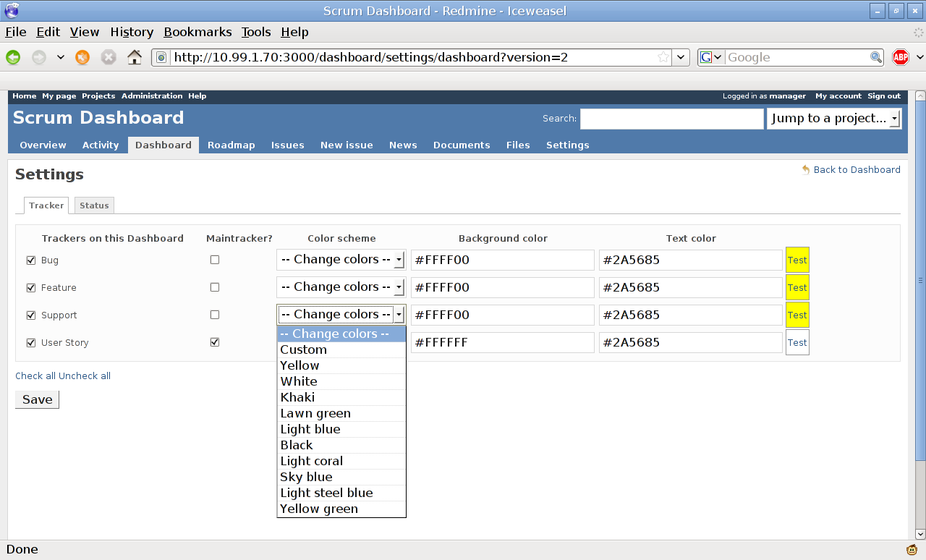Image resolution: width=926 pixels, height=560 pixels.
Task: Open the Roadmap project tab
Action: tap(231, 145)
